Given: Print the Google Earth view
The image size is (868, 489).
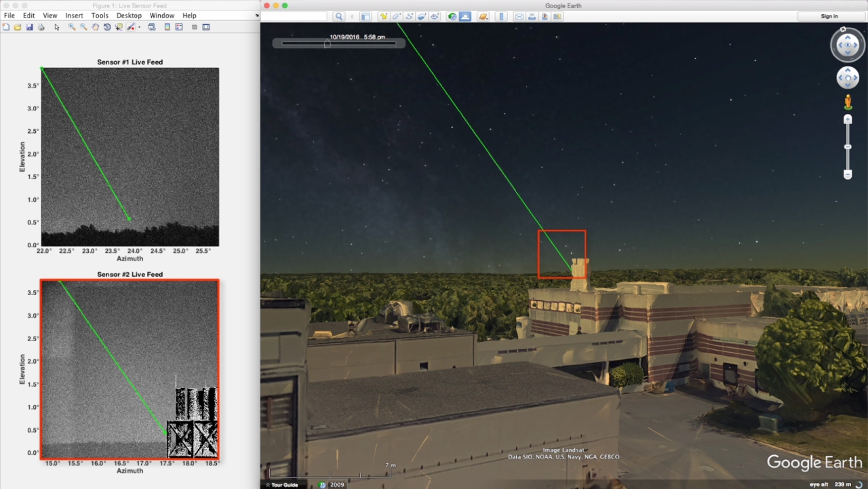Looking at the screenshot, I should click(x=532, y=16).
